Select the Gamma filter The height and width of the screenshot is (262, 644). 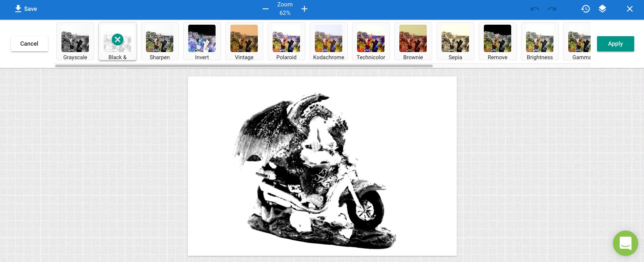[577, 42]
